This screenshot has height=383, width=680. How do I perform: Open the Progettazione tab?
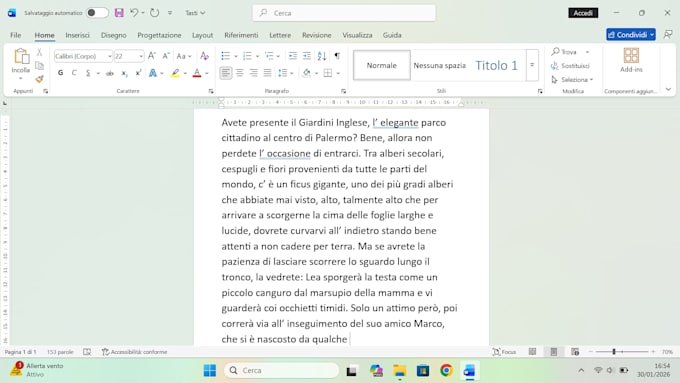coord(159,35)
